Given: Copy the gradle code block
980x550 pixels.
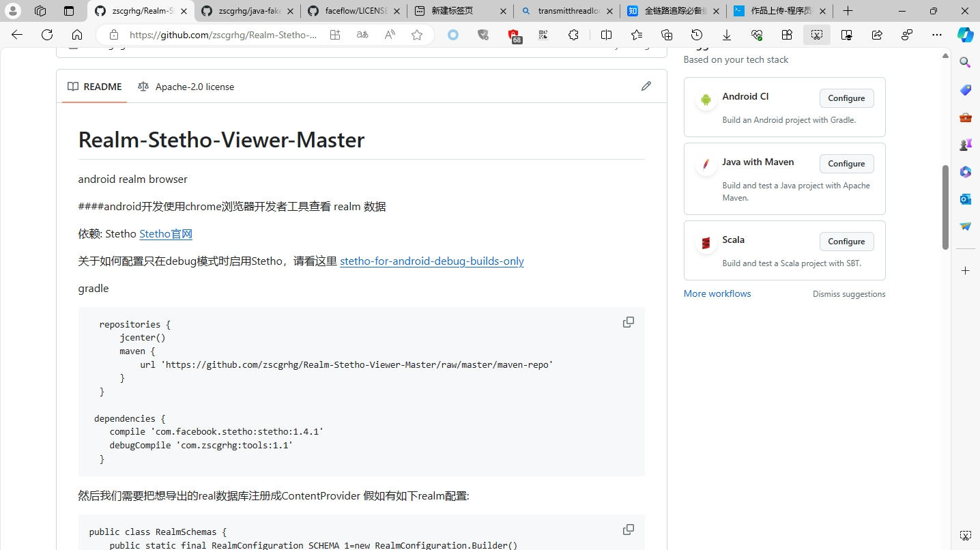Looking at the screenshot, I should [x=629, y=322].
